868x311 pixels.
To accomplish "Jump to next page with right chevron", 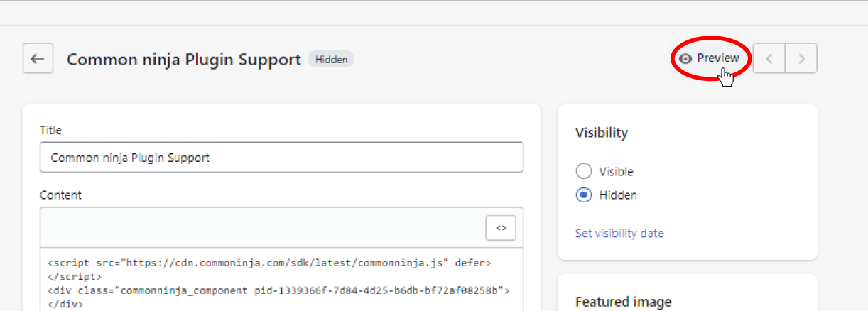I will tap(801, 58).
